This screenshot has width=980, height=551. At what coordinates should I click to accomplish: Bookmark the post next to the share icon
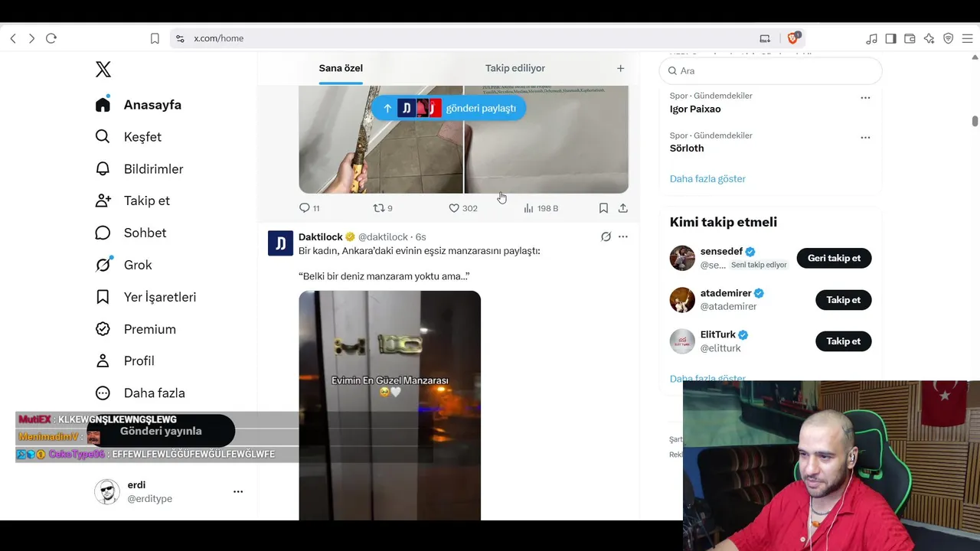coord(603,208)
